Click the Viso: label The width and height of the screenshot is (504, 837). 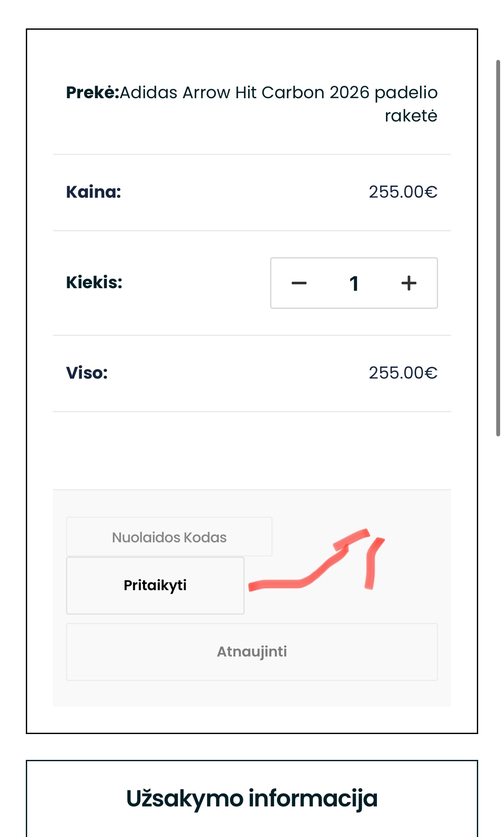tap(87, 373)
